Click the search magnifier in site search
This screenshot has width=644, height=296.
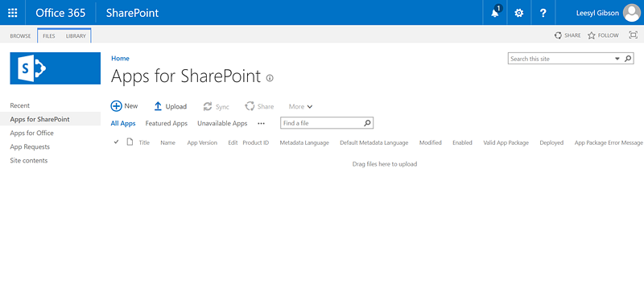point(628,59)
